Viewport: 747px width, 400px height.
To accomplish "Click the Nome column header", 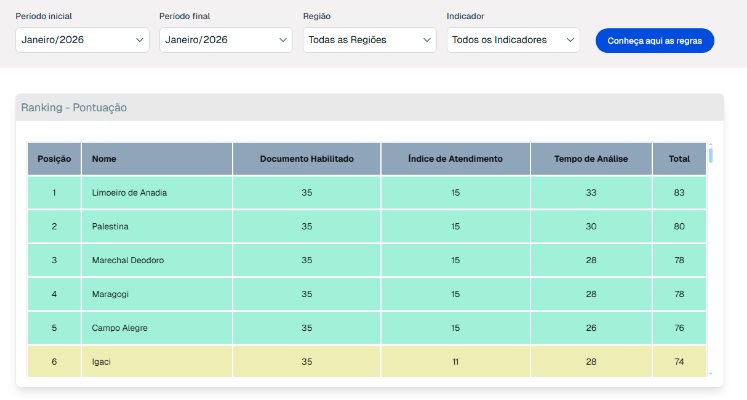I will click(101, 159).
